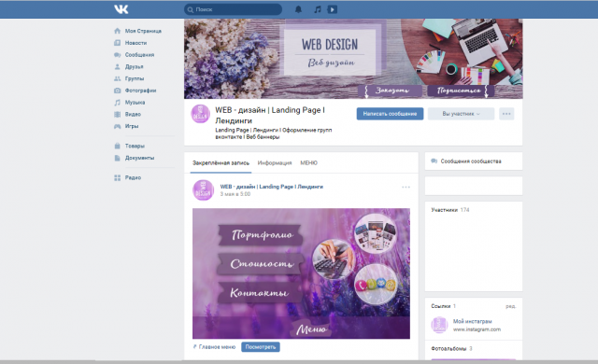The image size is (598, 364).
Task: Click Написать сообщение button
Action: pyautogui.click(x=390, y=114)
